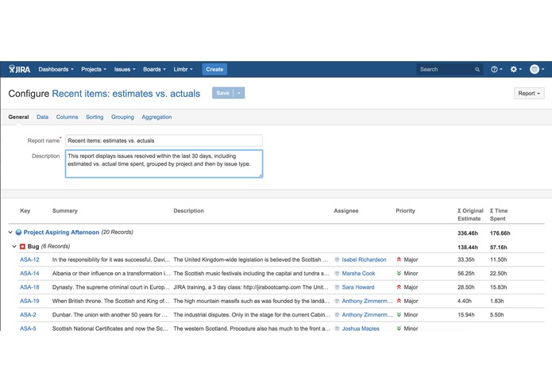Open issue ASA-19
This screenshot has height=392, width=552.
click(29, 301)
